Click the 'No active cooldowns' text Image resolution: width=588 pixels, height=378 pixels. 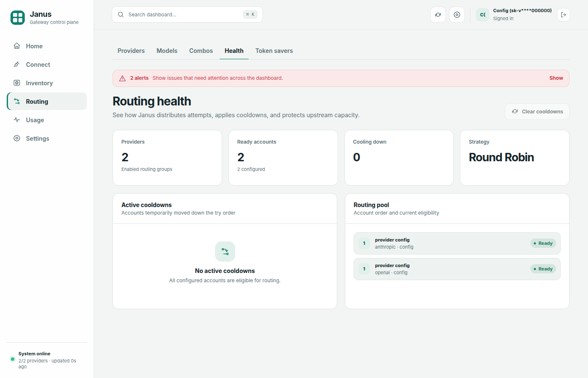point(225,271)
